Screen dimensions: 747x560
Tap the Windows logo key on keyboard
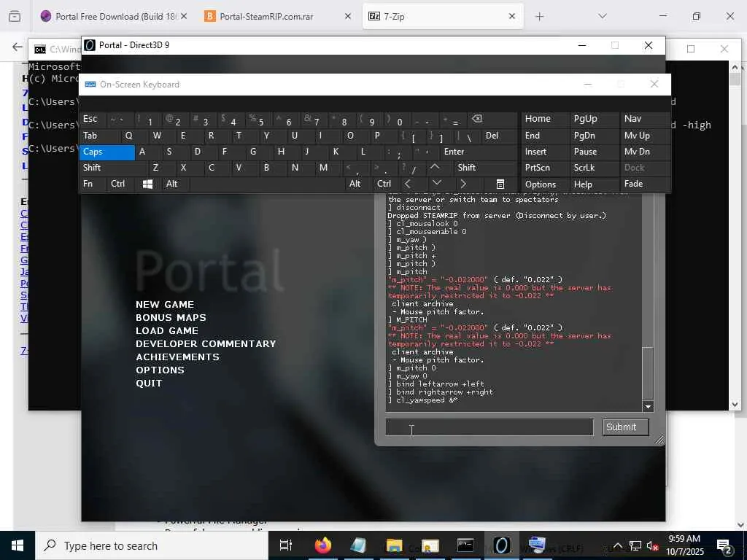click(x=147, y=184)
